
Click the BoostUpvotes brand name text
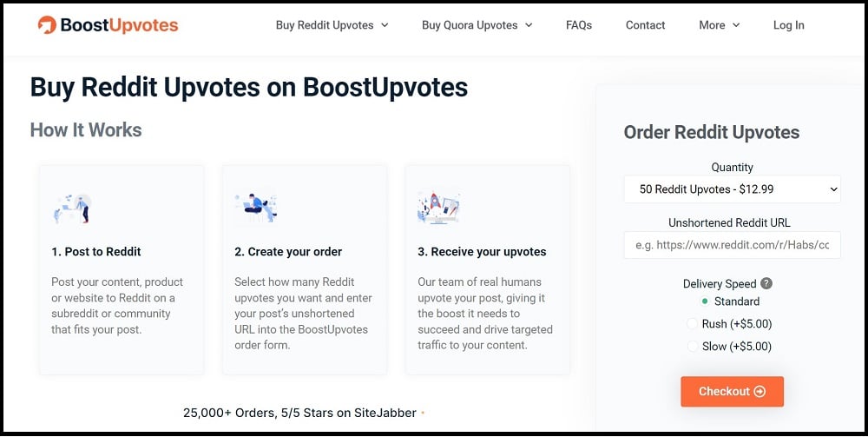pos(119,25)
